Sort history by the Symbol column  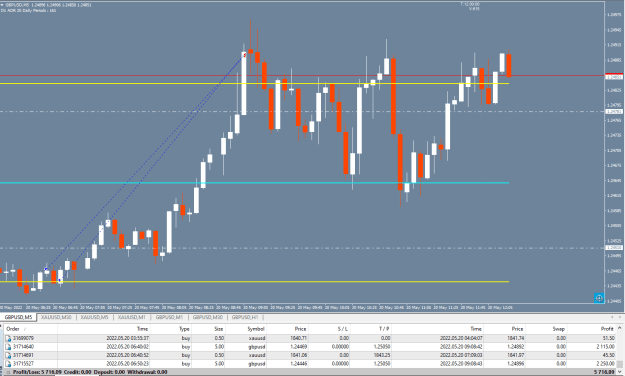click(x=246, y=329)
